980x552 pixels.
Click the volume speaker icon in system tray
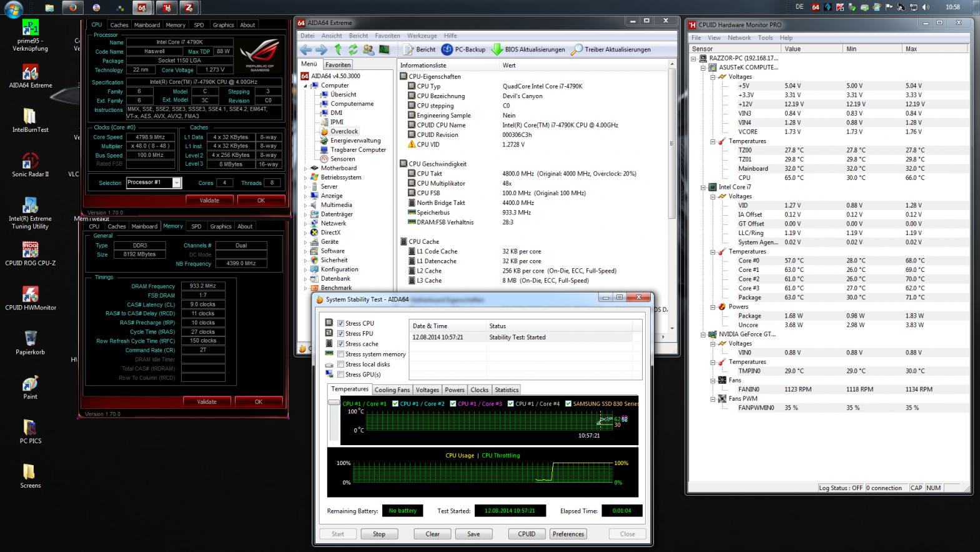click(925, 7)
